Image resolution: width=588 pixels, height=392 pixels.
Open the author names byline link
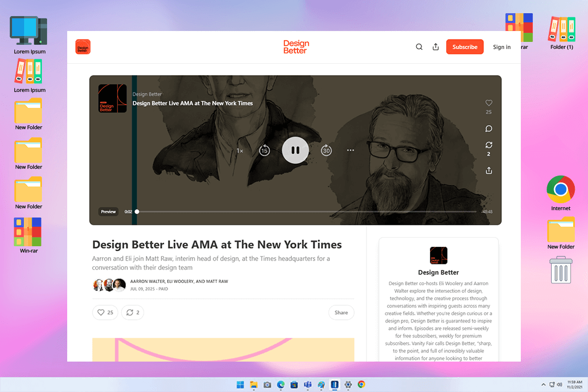179,281
